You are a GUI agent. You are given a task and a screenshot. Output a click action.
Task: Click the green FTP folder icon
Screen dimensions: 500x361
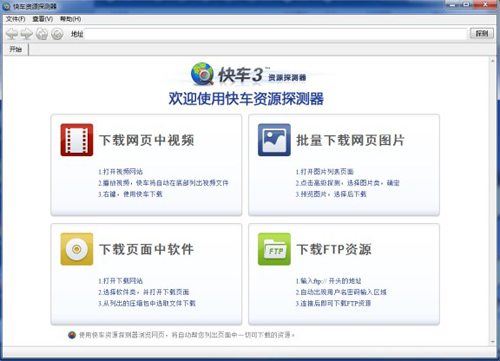point(274,249)
